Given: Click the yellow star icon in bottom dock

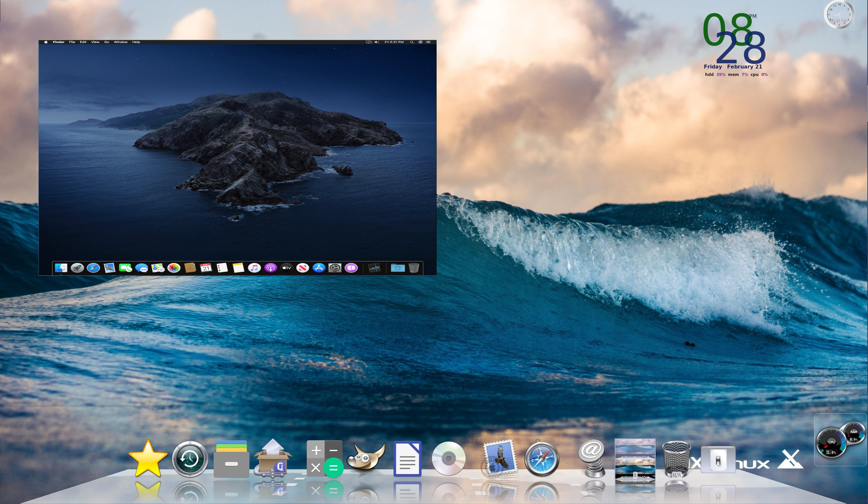Looking at the screenshot, I should point(148,458).
